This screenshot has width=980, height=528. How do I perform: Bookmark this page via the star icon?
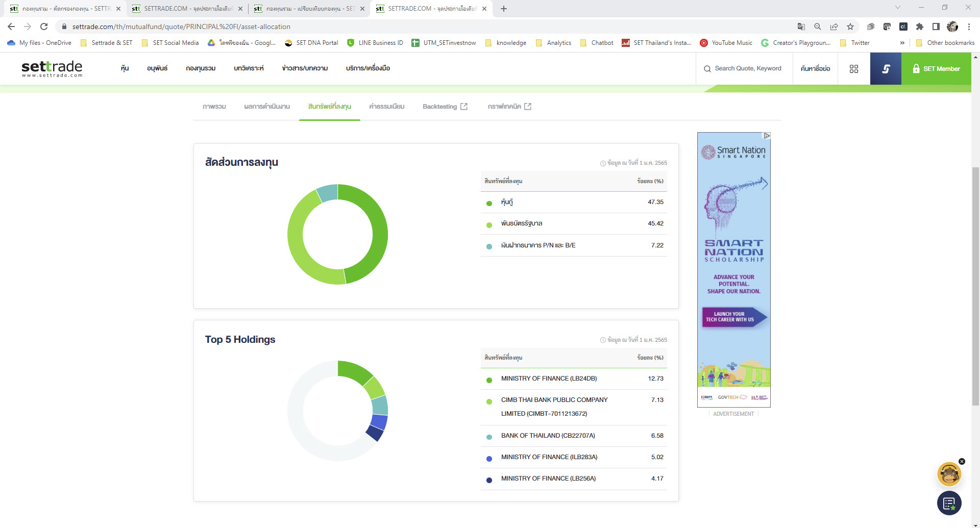point(850,26)
